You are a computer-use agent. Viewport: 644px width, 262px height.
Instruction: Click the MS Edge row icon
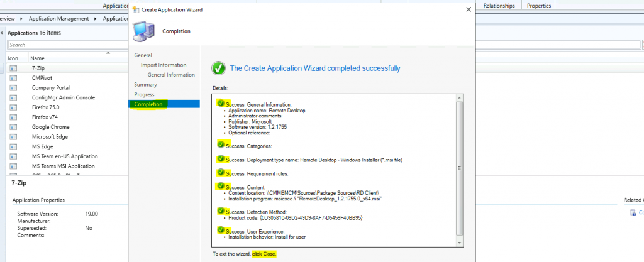[x=13, y=147]
